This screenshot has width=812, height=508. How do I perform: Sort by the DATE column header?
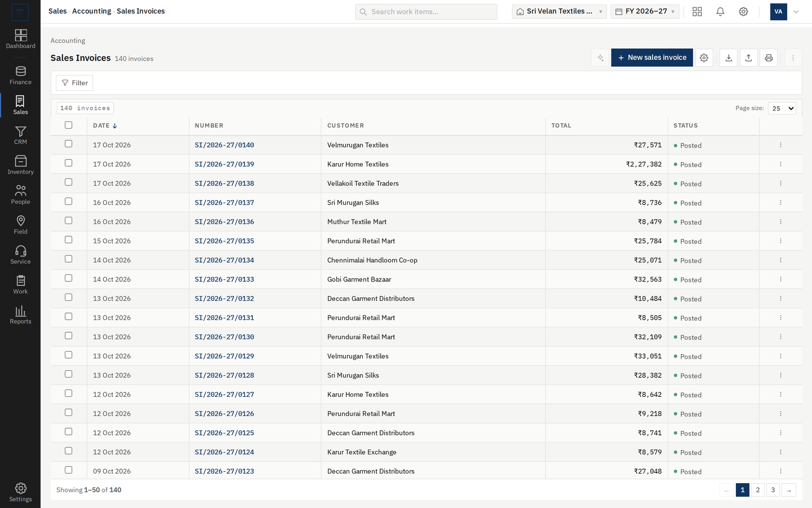(x=105, y=125)
